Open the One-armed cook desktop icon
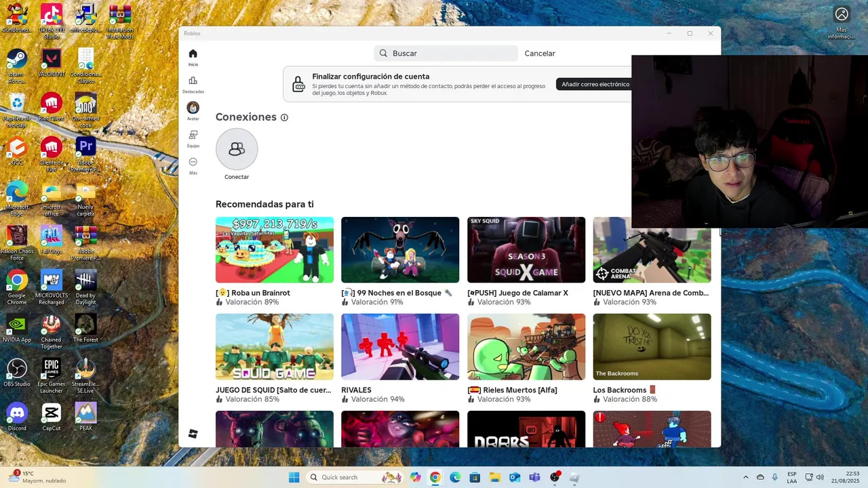The image size is (868, 488). point(85,110)
